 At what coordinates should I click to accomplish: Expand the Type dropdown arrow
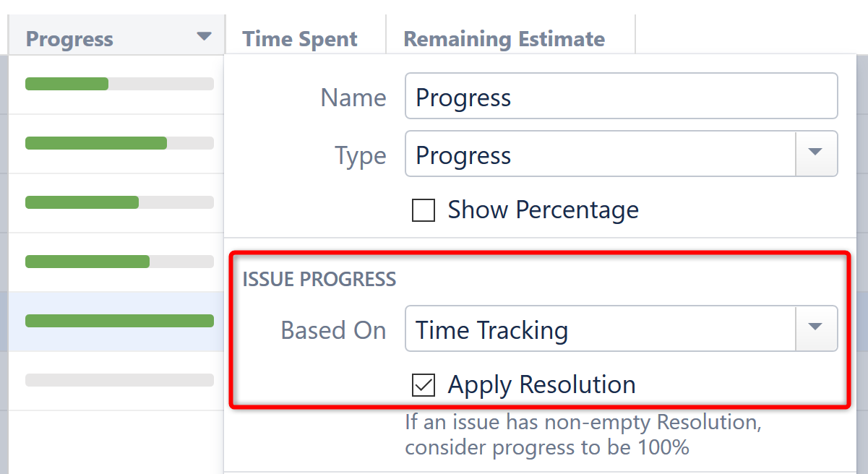815,153
